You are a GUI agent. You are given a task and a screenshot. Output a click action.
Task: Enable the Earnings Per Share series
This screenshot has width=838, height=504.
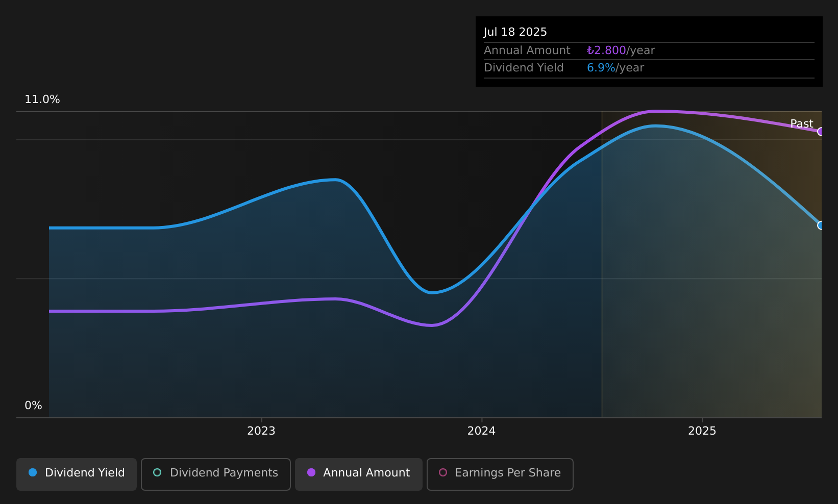pos(500,474)
